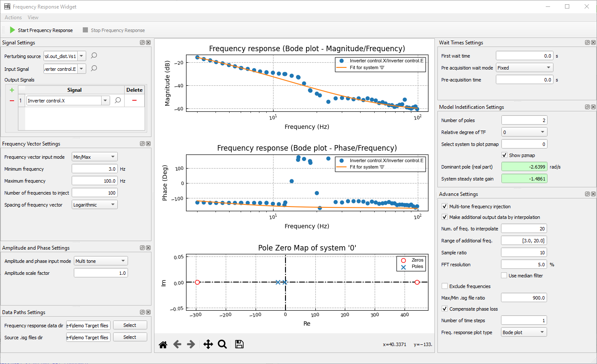Image resolution: width=597 pixels, height=364 pixels.
Task: Click the red minus in Delete column
Action: coord(134,100)
